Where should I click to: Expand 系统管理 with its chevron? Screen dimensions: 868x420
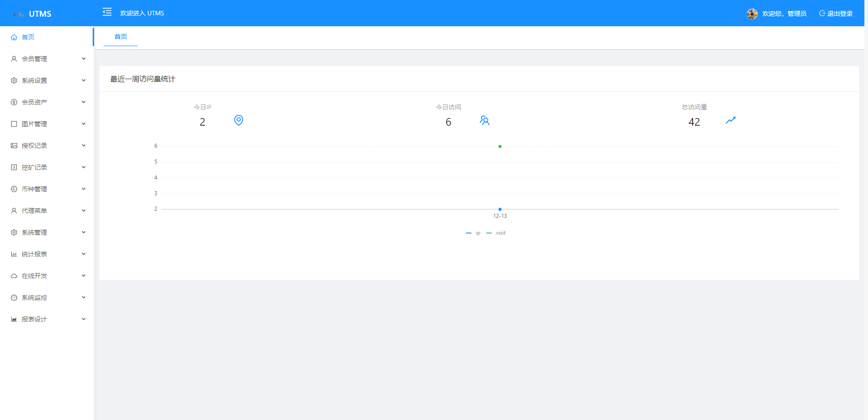[x=84, y=232]
